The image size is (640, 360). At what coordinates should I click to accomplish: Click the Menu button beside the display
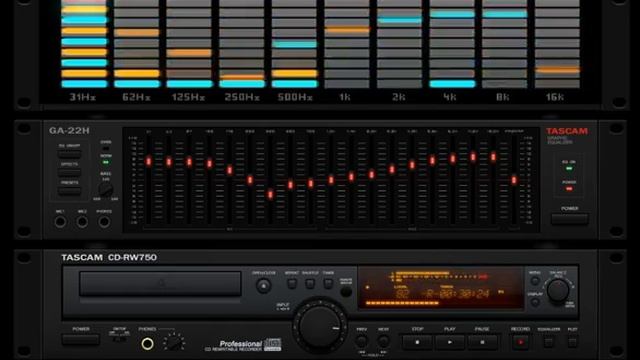coord(535,281)
